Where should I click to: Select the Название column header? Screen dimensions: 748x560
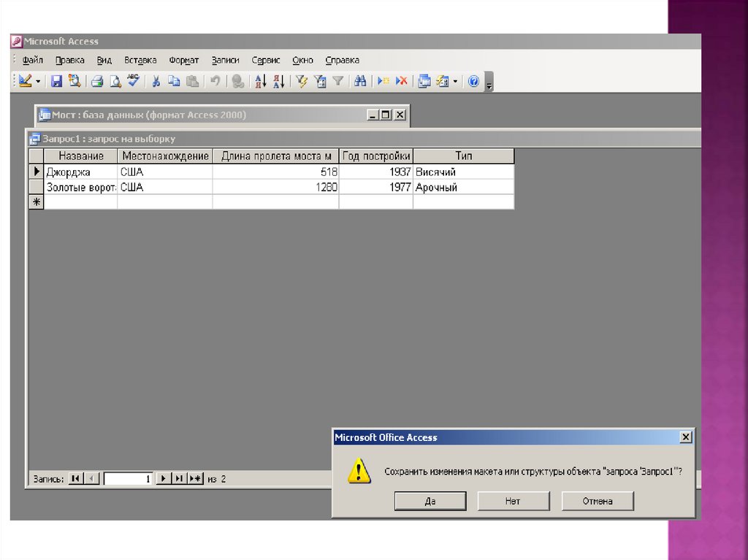pyautogui.click(x=80, y=156)
